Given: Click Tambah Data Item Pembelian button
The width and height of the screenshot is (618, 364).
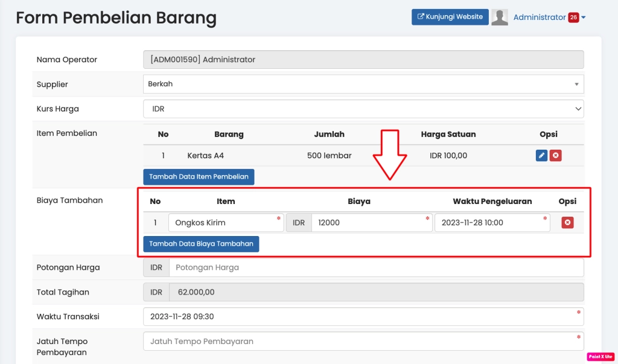Looking at the screenshot, I should click(199, 177).
